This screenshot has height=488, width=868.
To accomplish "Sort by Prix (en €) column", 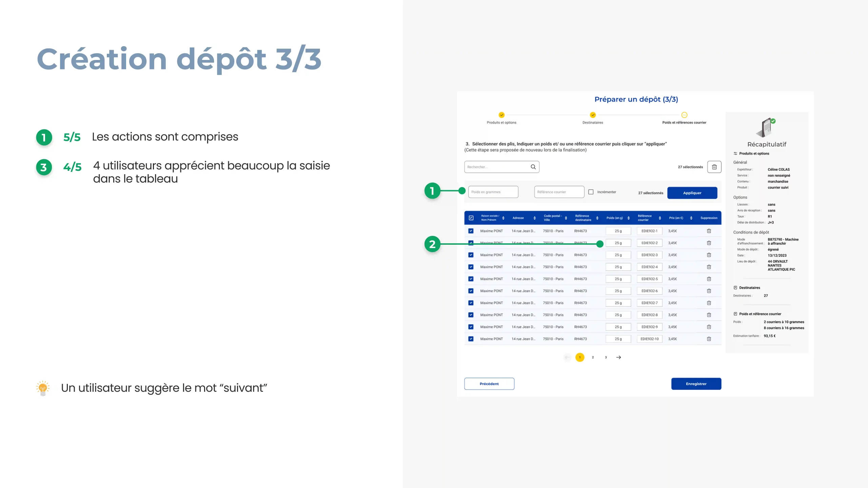I will pyautogui.click(x=691, y=218).
